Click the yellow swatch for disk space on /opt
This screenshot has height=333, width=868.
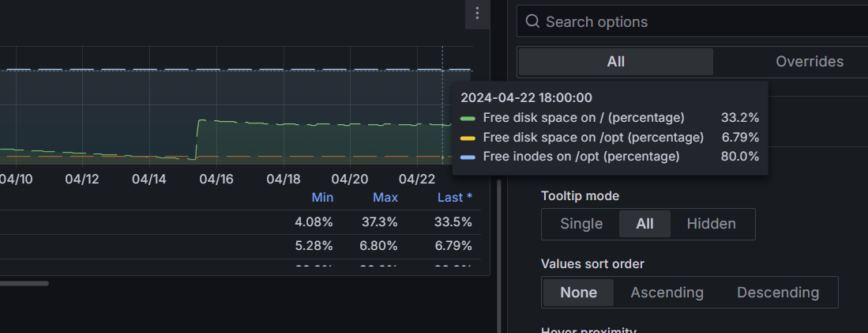click(x=468, y=138)
